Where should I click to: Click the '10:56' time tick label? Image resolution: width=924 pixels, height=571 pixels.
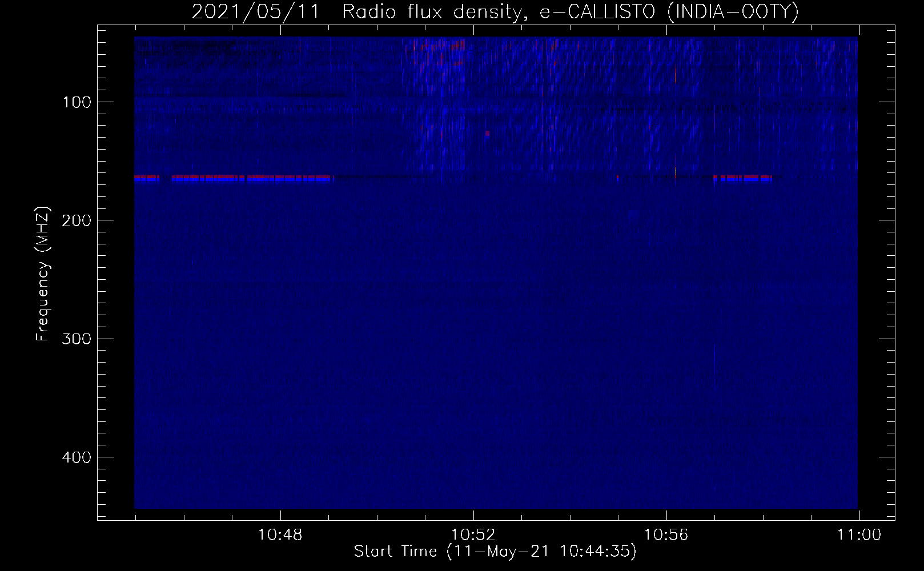(x=666, y=535)
